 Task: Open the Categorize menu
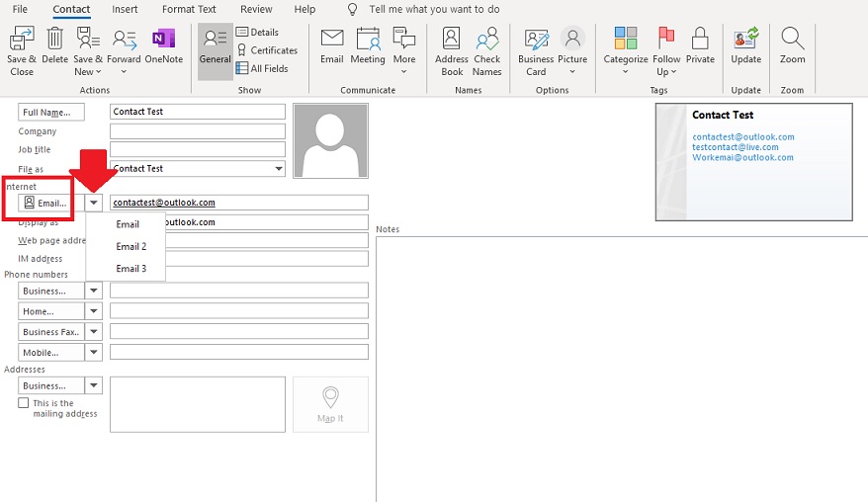coord(626,51)
